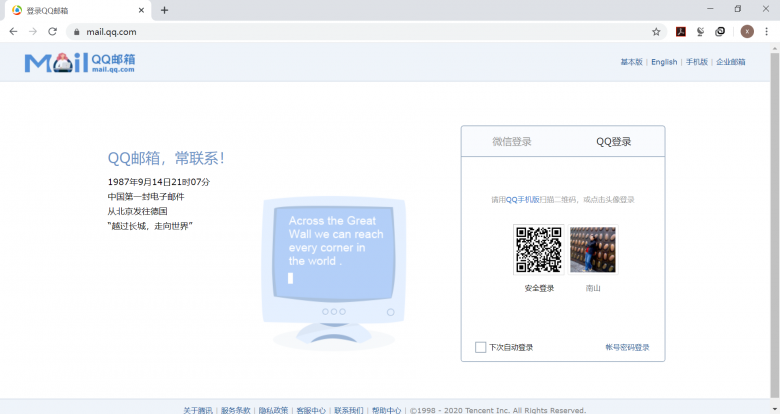Open the Chrome three-dot menu
780x414 pixels.
click(766, 31)
